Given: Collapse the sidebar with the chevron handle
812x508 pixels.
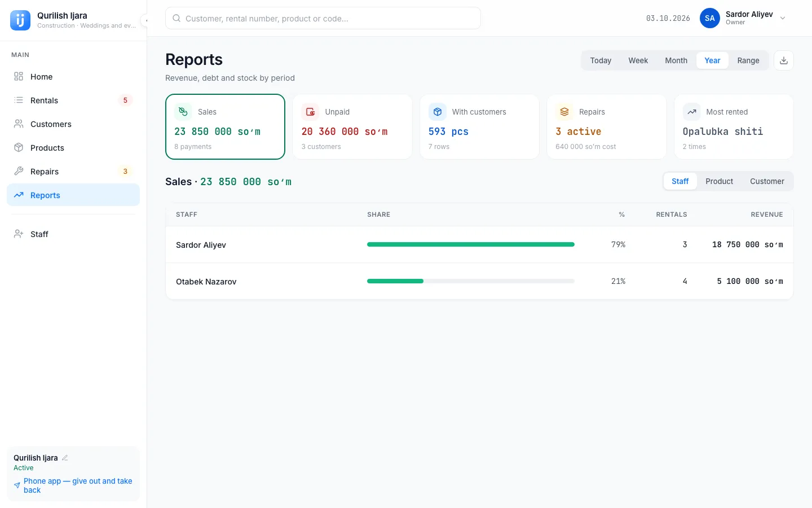Looking at the screenshot, I should click(145, 20).
